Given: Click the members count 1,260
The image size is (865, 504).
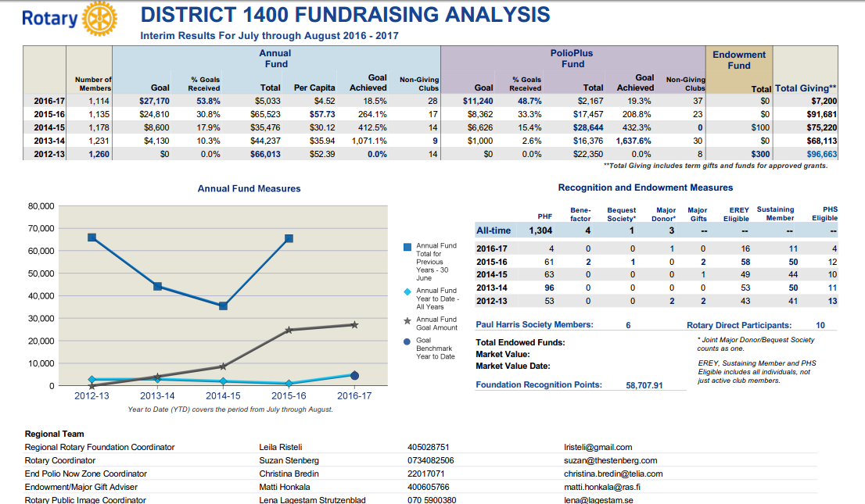Looking at the screenshot, I should click(99, 155).
